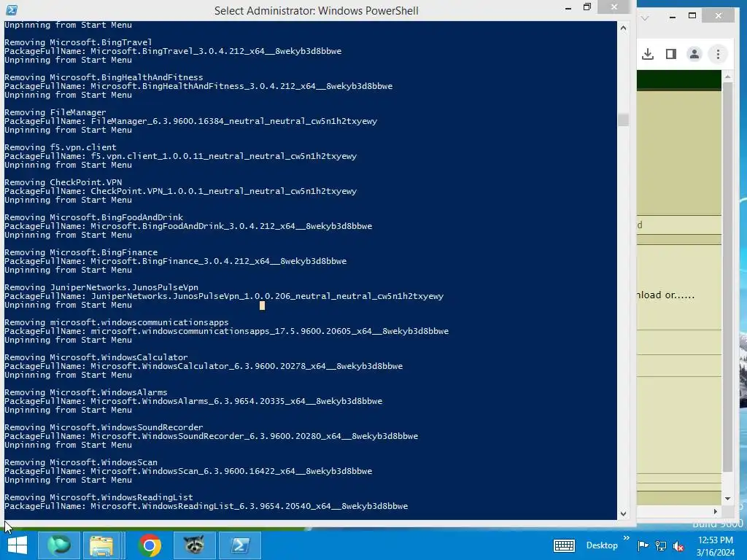Screen dimensions: 747x560
Task: Click PackageFullName line for WindowsScan_6.3.9600.16422
Action: coord(189,471)
